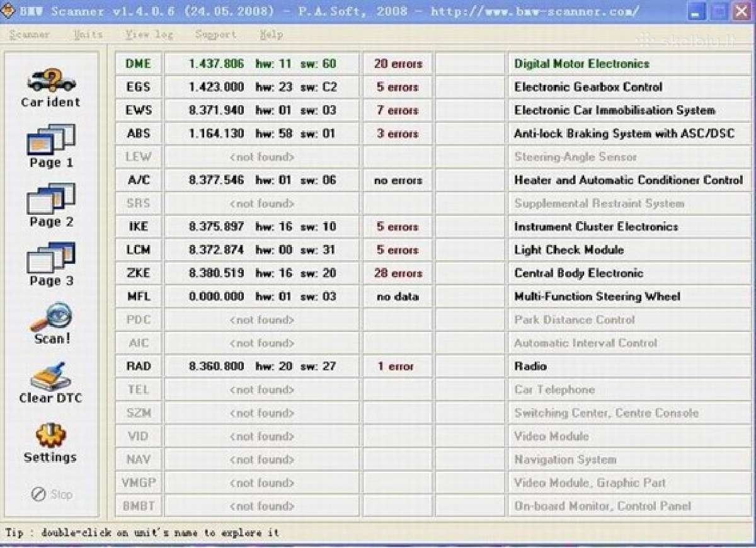This screenshot has height=548, width=756.
Task: Click 'Digital Motor Electronics' description
Action: click(581, 64)
